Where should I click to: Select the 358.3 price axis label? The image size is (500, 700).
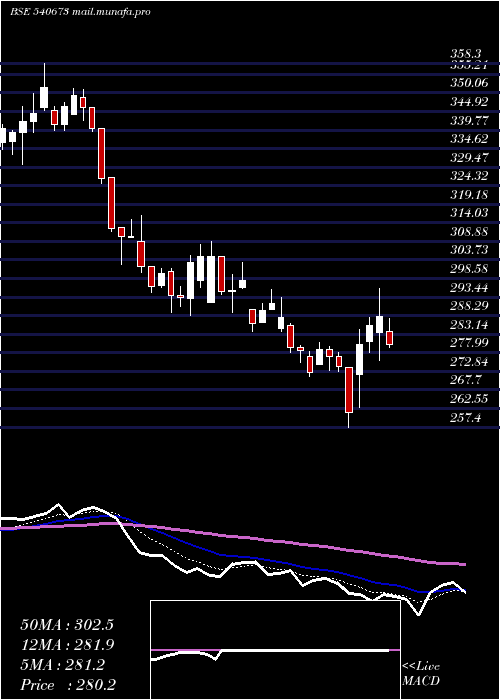pyautogui.click(x=468, y=54)
